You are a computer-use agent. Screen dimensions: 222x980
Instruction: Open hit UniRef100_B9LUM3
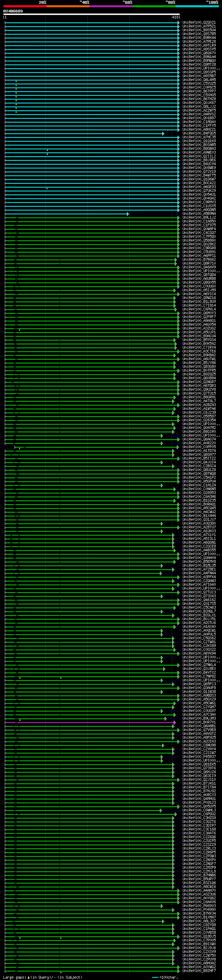pos(199,718)
